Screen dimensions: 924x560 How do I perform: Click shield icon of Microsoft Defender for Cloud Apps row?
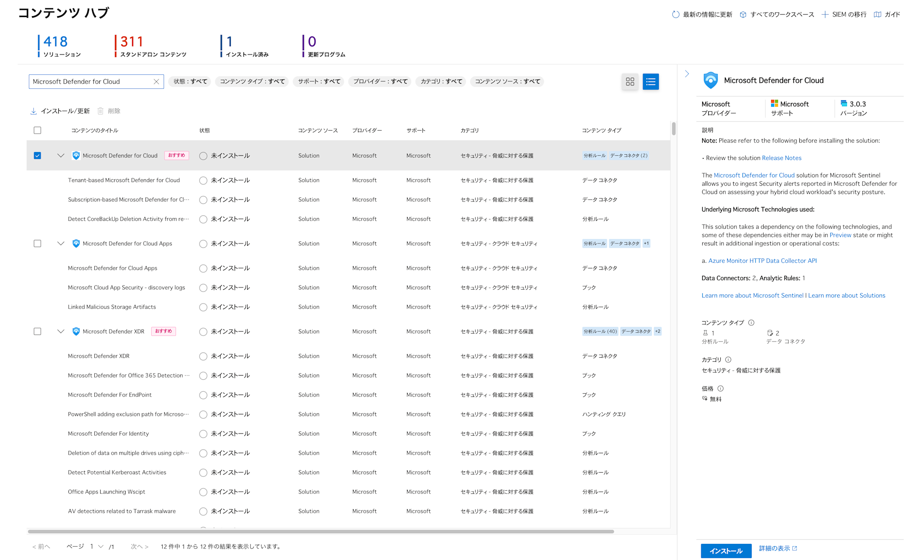click(x=76, y=243)
